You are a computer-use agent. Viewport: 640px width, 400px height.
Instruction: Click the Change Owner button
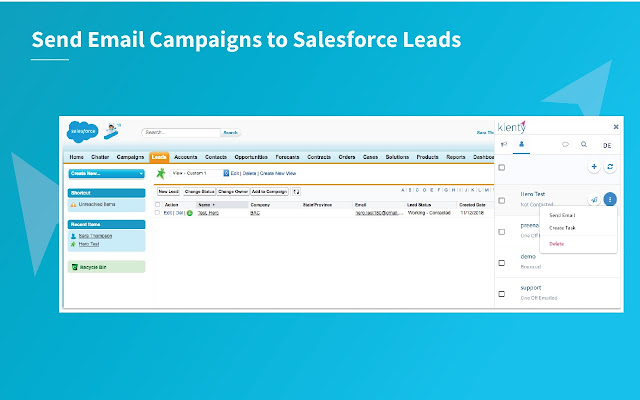click(x=233, y=191)
